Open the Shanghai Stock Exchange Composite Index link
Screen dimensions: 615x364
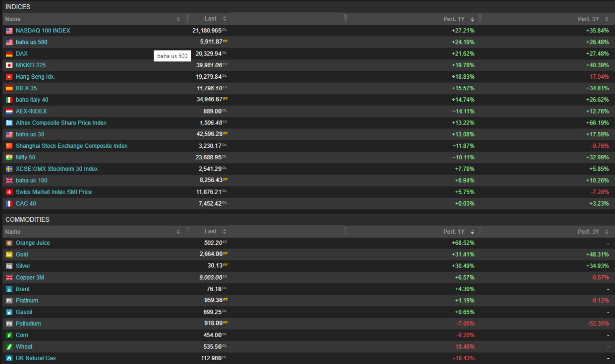tap(72, 146)
